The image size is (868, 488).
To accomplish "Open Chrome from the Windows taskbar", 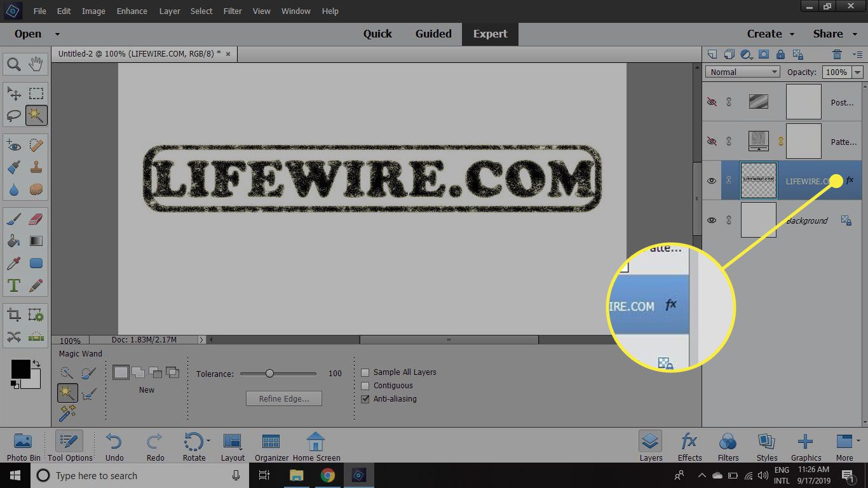I will pos(327,475).
